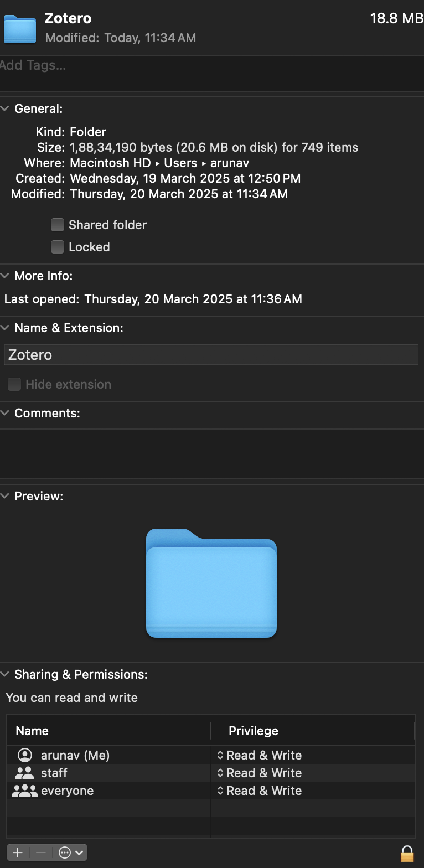Image resolution: width=424 pixels, height=868 pixels.
Task: Collapse the Sharing & Permissions section
Action: point(6,674)
